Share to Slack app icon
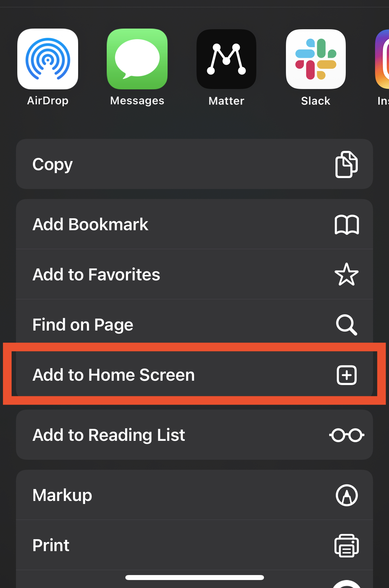Image resolution: width=389 pixels, height=588 pixels. click(316, 59)
